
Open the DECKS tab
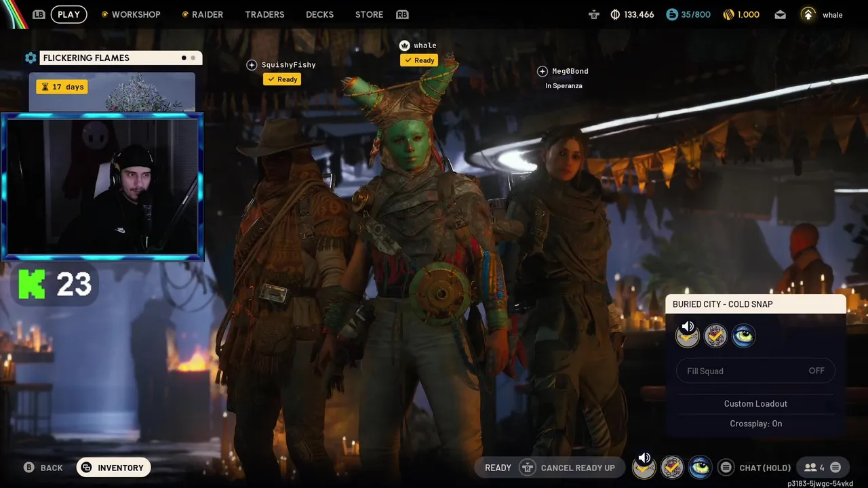click(319, 14)
